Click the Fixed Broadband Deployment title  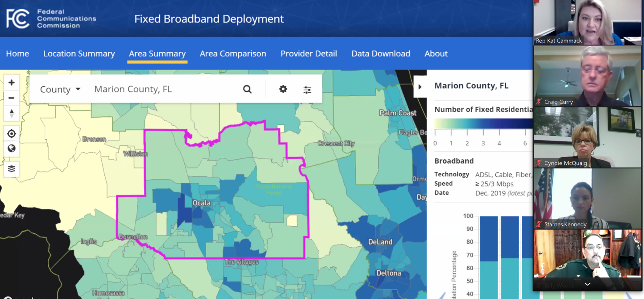(x=209, y=19)
